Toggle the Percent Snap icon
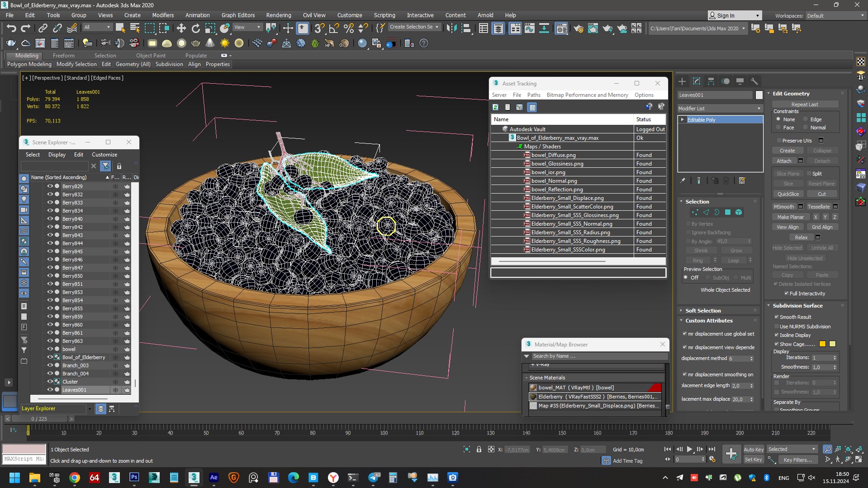This screenshot has height=488, width=868. 348,28
